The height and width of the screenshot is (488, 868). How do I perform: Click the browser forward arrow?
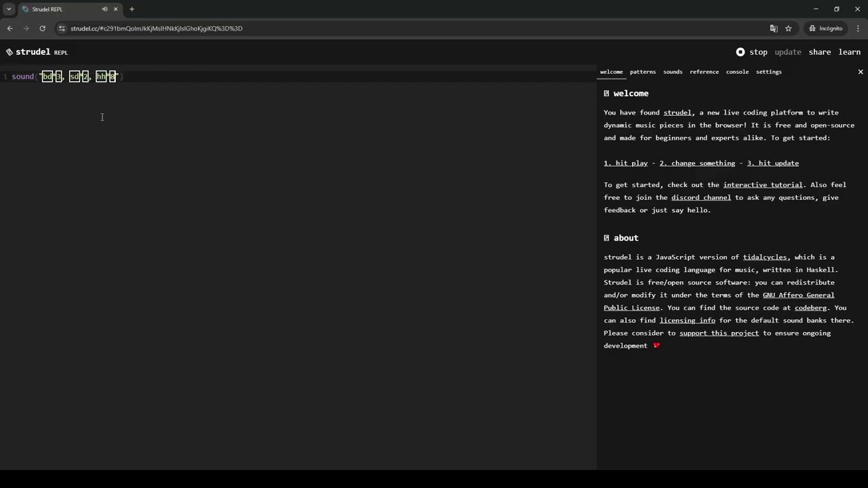pos(26,28)
